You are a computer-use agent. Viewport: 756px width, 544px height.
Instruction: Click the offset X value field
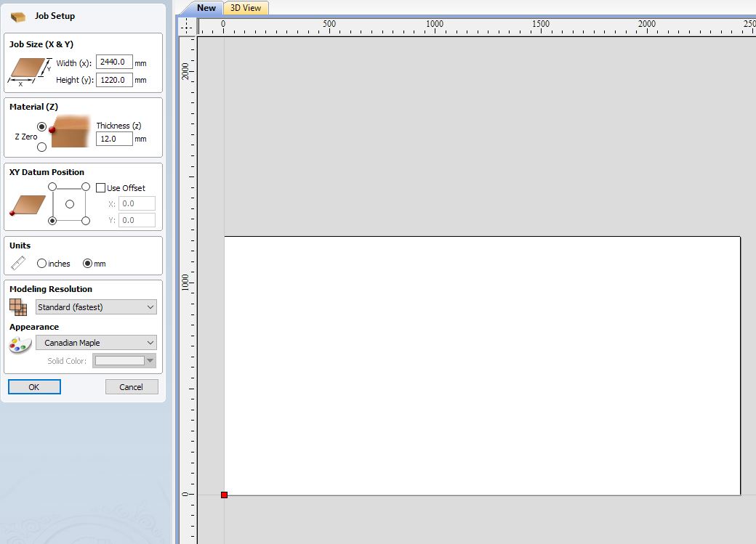[137, 203]
